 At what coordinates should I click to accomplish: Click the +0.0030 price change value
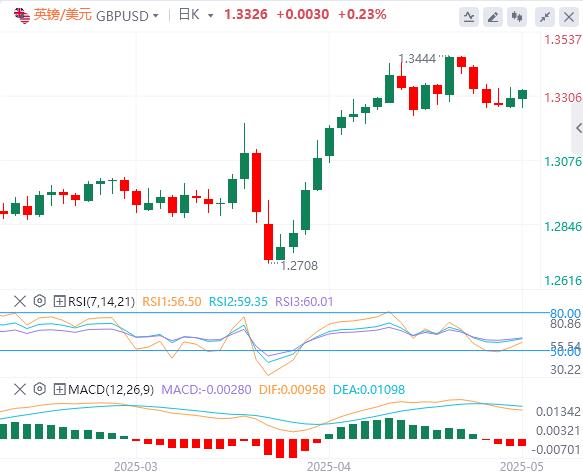(x=303, y=15)
